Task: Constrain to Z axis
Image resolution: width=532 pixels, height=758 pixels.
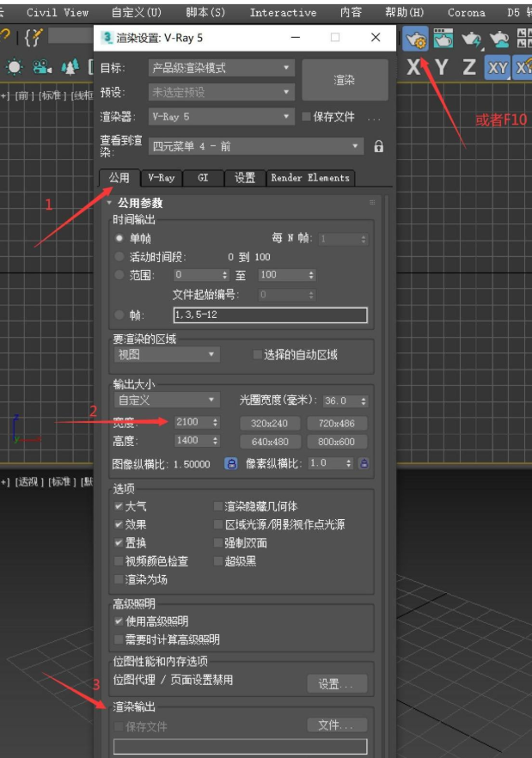Action: click(x=468, y=67)
